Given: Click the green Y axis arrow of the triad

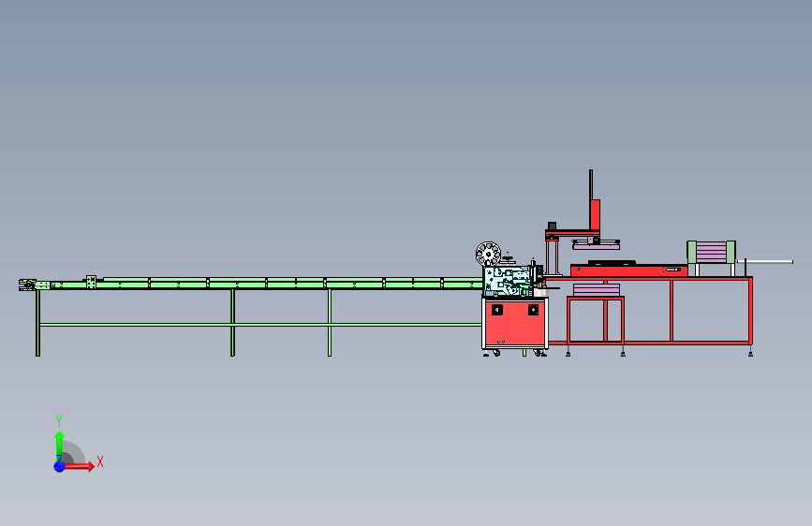Looking at the screenshot, I should tap(59, 446).
